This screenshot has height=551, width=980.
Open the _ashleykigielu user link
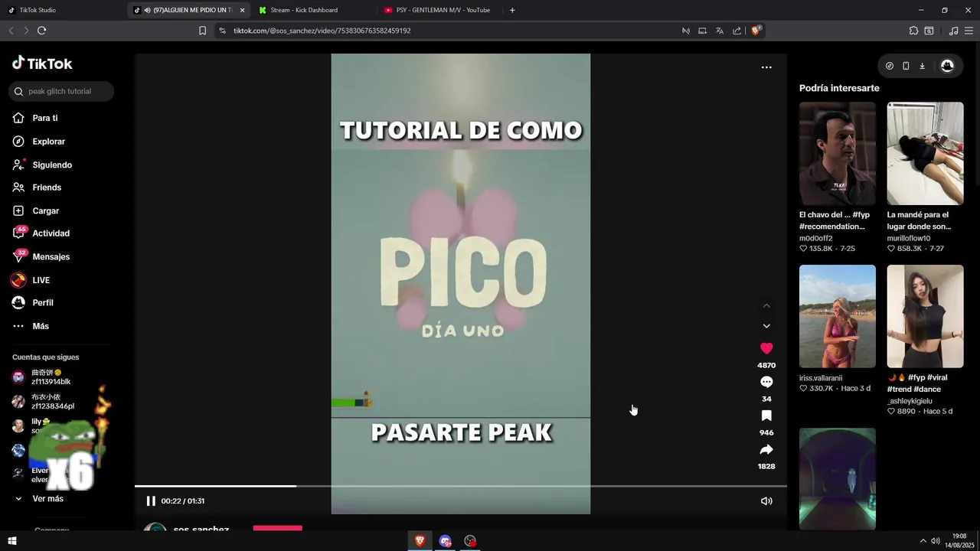click(910, 401)
